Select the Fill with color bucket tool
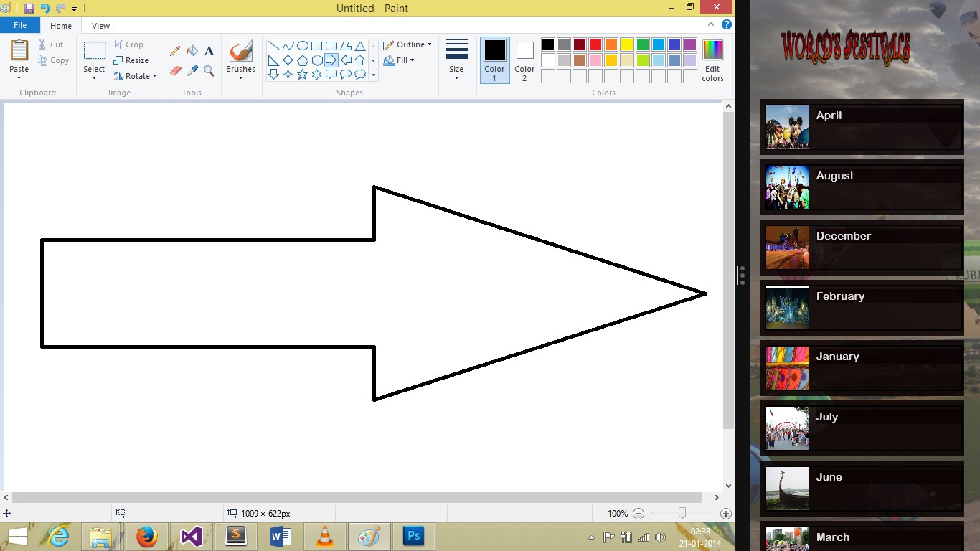The height and width of the screenshot is (551, 980). (192, 51)
